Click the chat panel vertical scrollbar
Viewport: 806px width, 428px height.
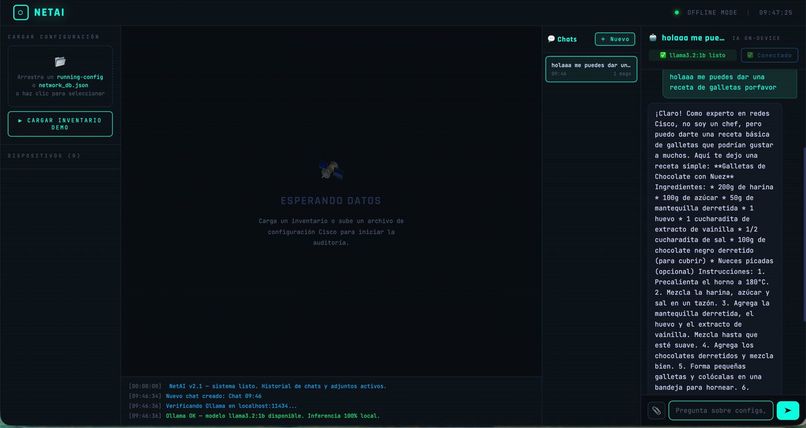click(x=804, y=236)
